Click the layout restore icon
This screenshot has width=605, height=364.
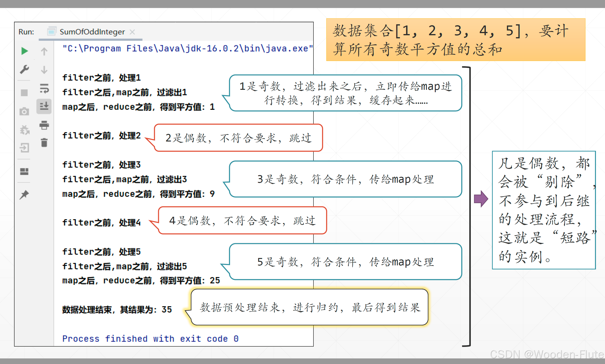coord(24,172)
